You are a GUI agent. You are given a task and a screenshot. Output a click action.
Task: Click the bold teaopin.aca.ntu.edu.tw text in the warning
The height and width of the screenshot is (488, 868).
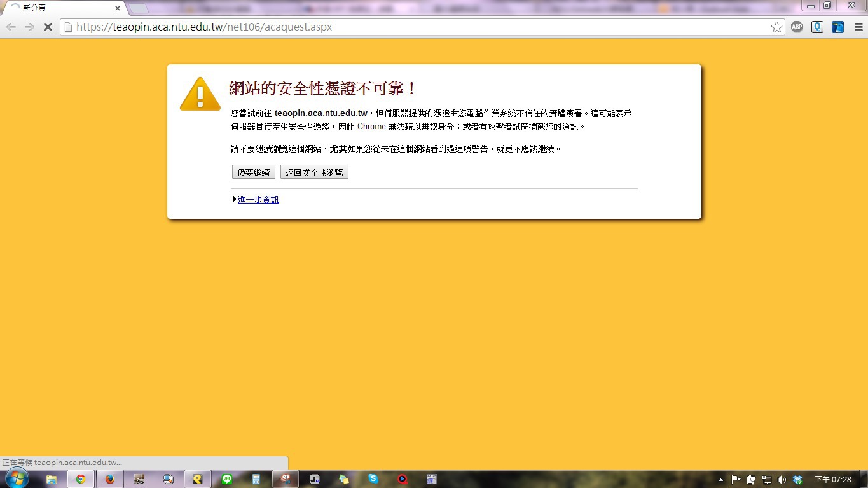[321, 113]
